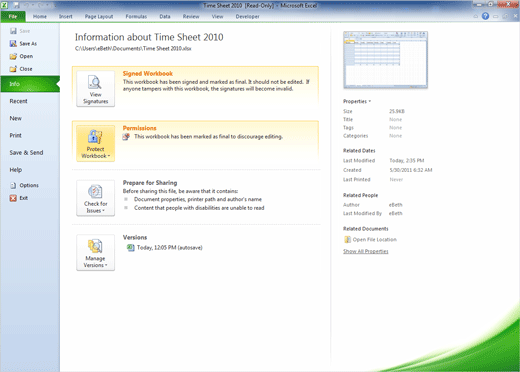The height and width of the screenshot is (372, 520).
Task: Click the Close workbook icon
Action: pos(13,69)
